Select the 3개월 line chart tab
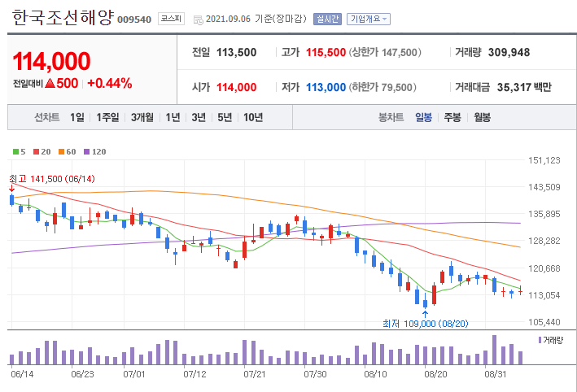This screenshot has width=577, height=392. click(x=142, y=117)
